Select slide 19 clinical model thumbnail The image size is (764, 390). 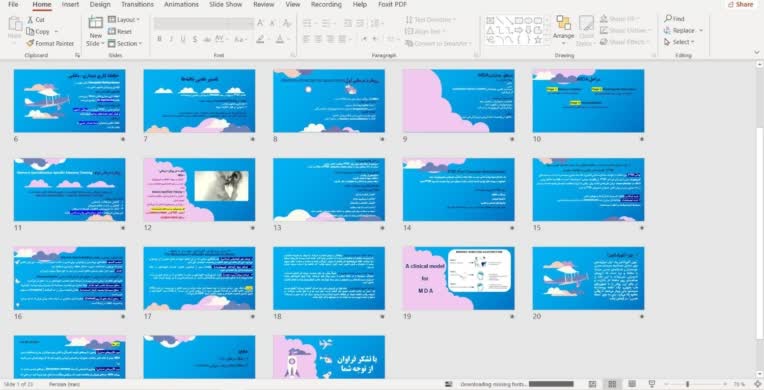458,278
